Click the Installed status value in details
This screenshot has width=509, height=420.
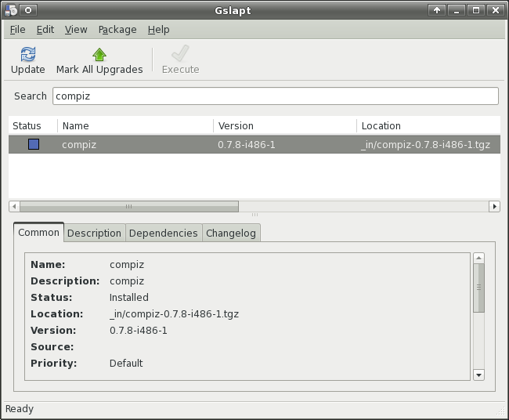129,297
